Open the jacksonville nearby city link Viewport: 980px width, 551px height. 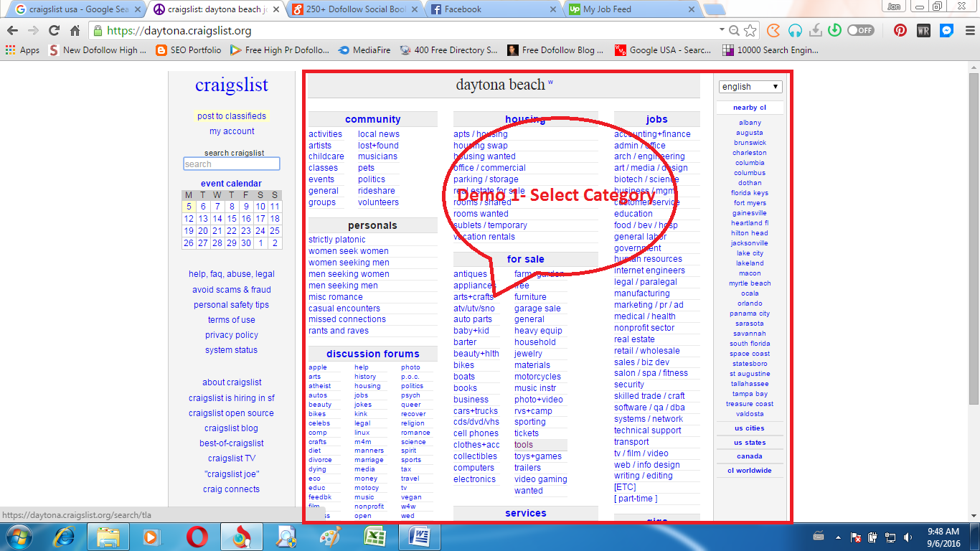[750, 243]
